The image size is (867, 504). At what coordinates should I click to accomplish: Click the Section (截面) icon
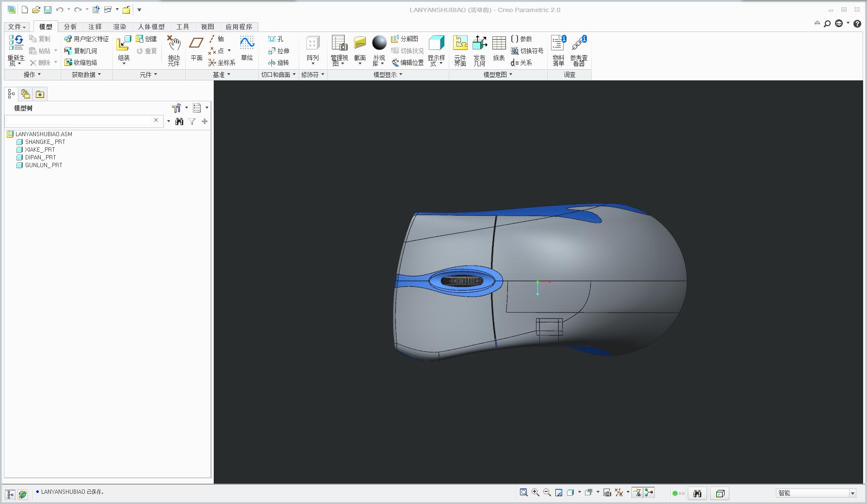tap(360, 43)
